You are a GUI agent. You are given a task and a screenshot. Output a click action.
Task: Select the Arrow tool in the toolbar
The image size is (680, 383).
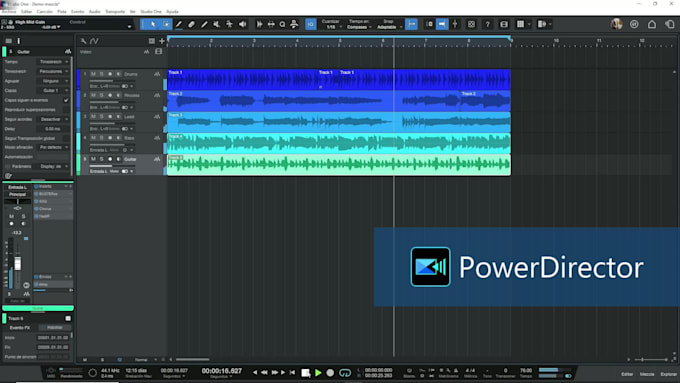tap(153, 25)
